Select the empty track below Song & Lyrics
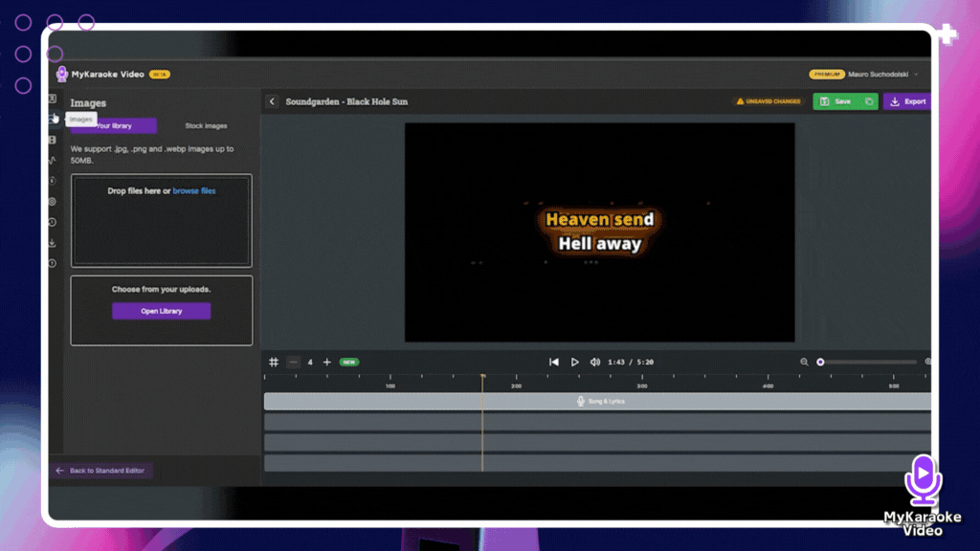This screenshot has height=551, width=980. click(597, 422)
